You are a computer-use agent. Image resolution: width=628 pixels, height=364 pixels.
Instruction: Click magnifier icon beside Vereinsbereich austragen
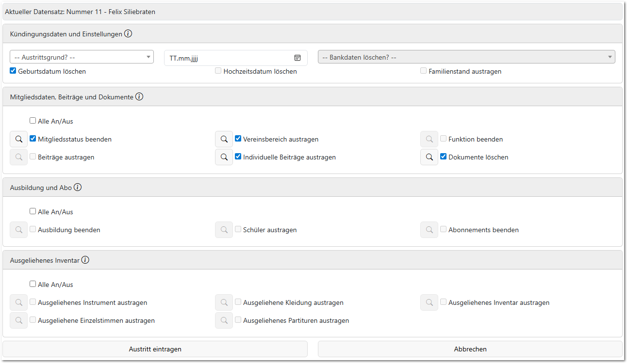tap(224, 140)
